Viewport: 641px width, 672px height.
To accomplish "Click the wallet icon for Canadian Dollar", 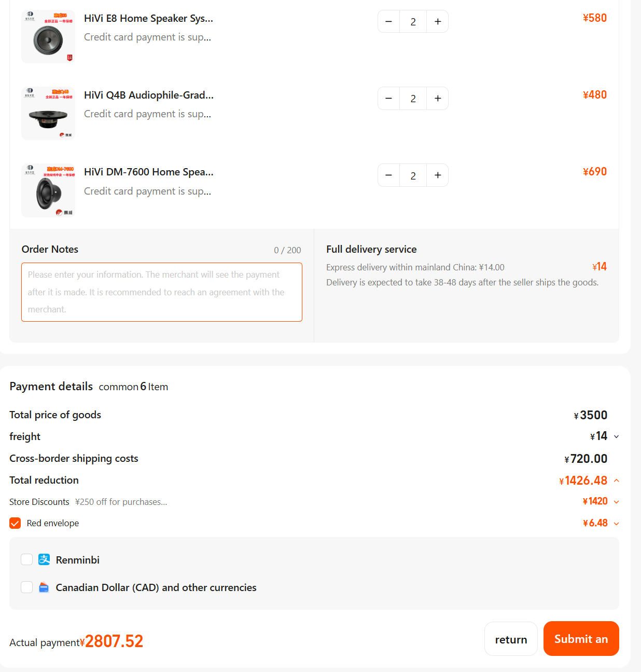I will click(44, 587).
